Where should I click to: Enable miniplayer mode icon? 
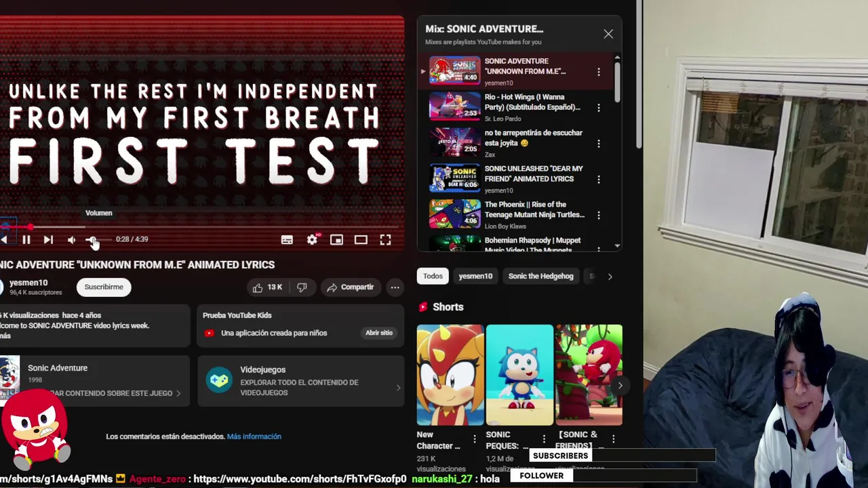336,240
